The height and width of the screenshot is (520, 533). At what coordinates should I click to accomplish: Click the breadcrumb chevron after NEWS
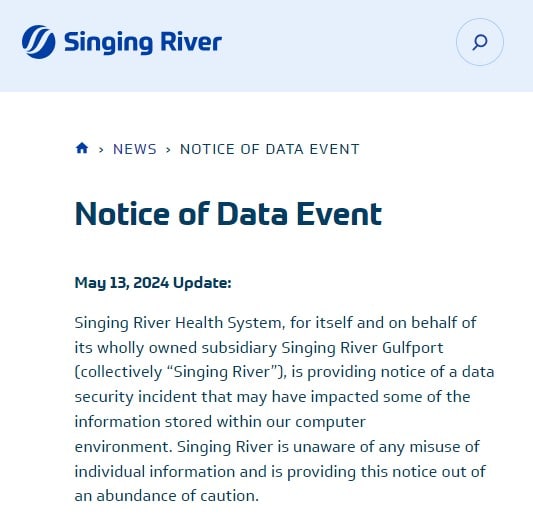pos(168,150)
